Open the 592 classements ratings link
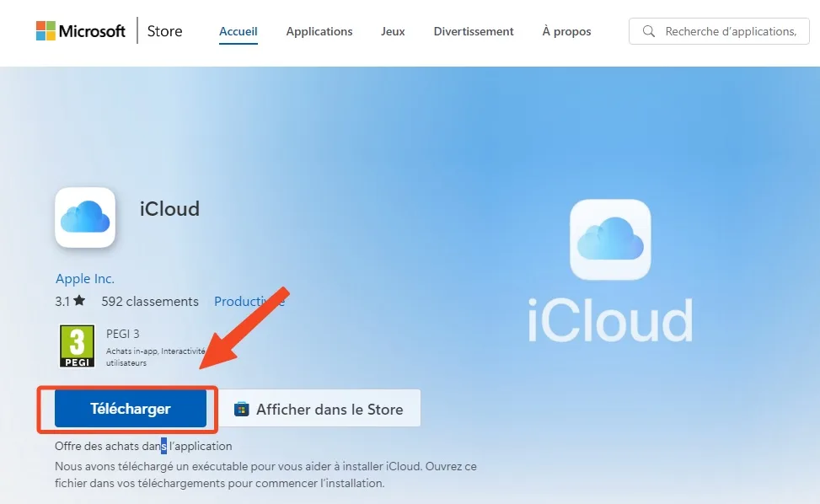 150,301
